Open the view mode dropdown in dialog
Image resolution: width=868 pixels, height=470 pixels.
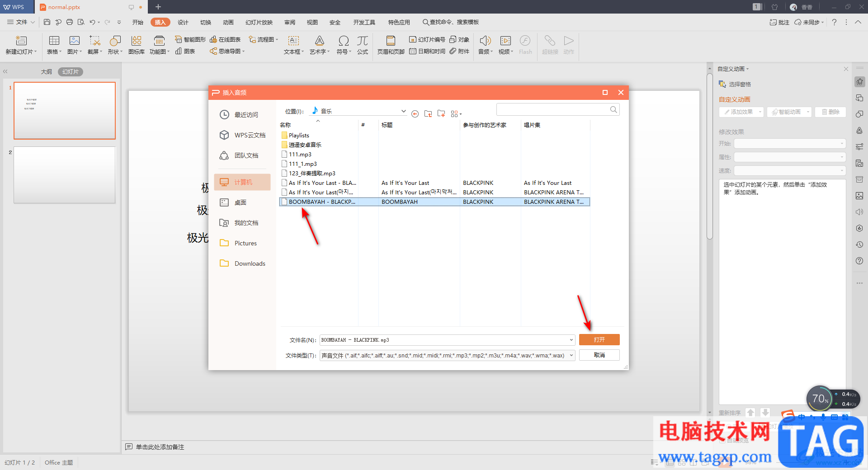coord(456,114)
